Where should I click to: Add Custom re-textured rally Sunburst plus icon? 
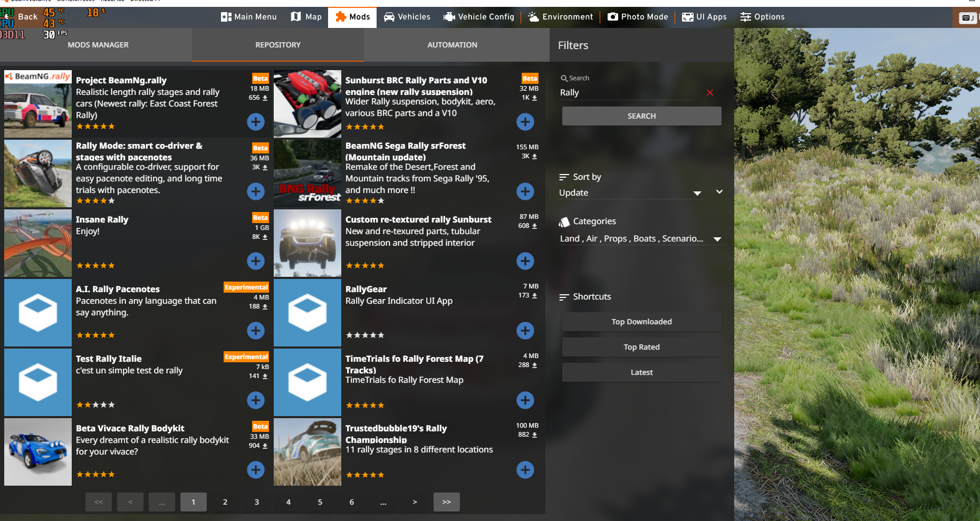(x=525, y=261)
